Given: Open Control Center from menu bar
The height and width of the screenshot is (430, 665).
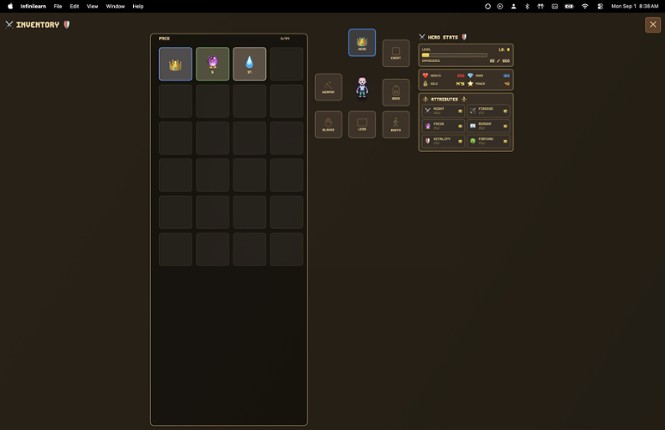Looking at the screenshot, I should coord(600,6).
